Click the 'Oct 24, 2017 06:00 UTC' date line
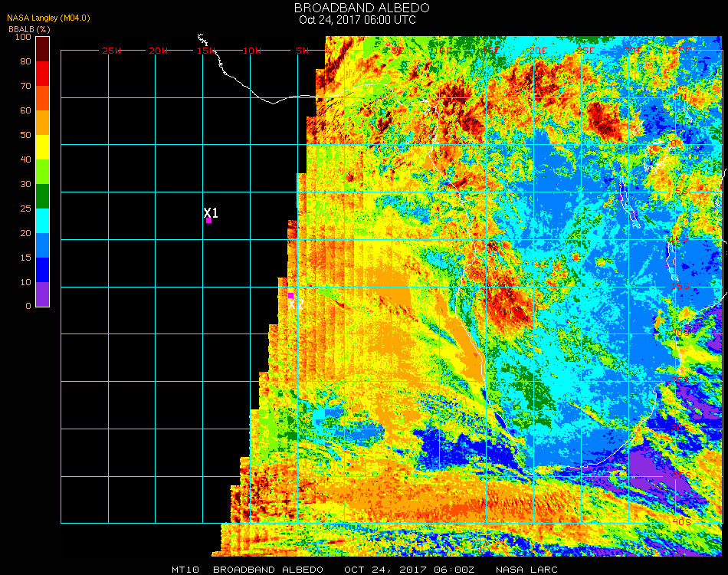This screenshot has width=728, height=575. point(357,20)
